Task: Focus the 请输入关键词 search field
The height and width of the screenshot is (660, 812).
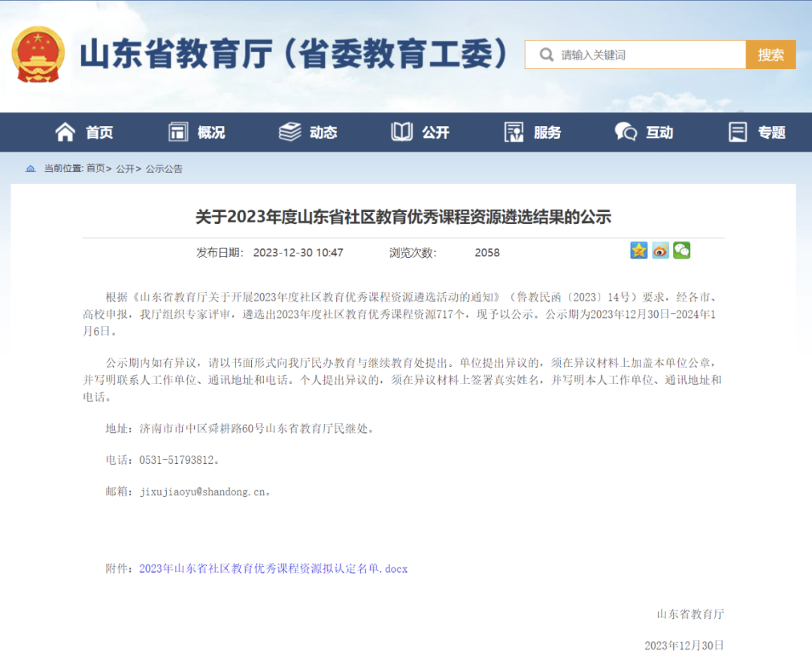Action: click(647, 55)
